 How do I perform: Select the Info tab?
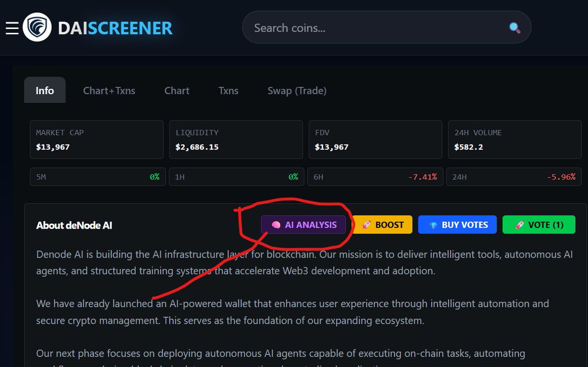tap(45, 90)
